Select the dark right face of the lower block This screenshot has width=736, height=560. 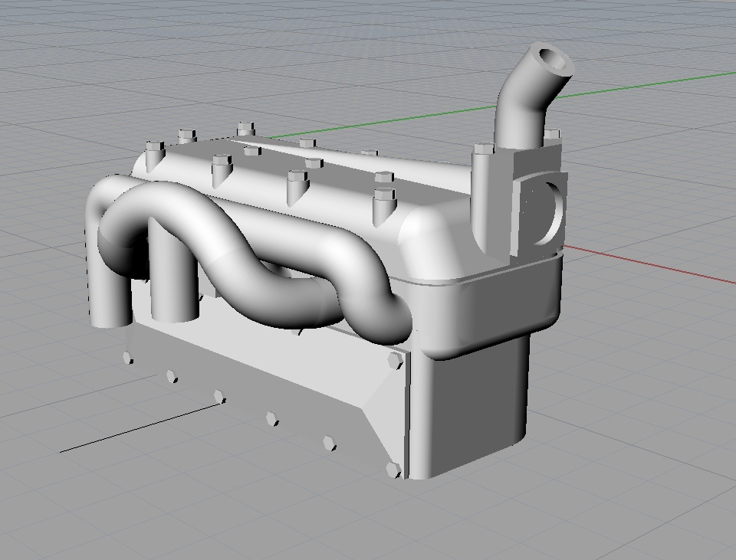(x=475, y=406)
